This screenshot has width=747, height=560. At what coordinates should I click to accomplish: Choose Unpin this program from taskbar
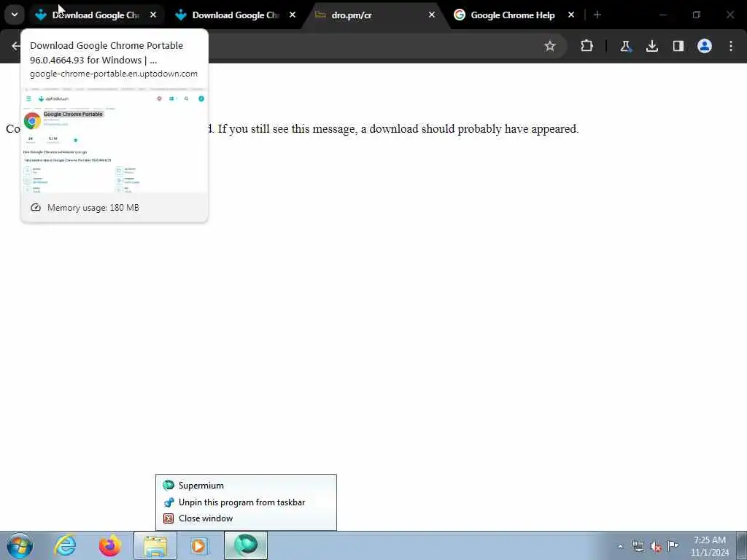click(246, 502)
